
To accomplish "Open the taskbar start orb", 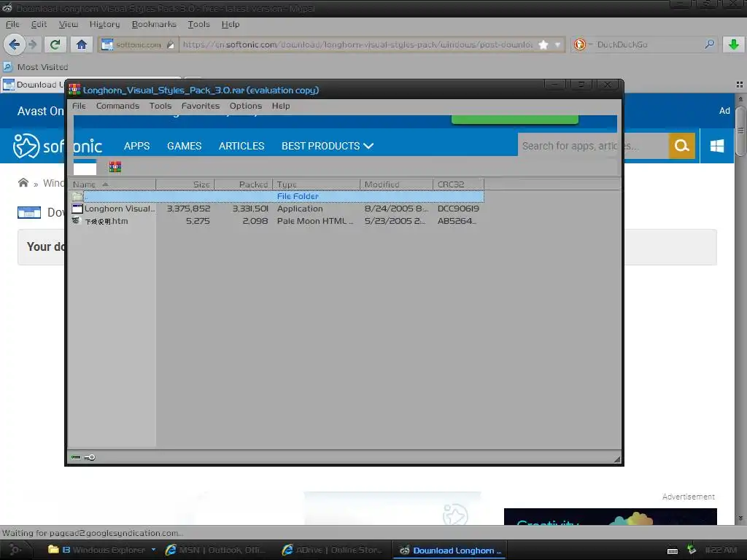I will point(15,550).
